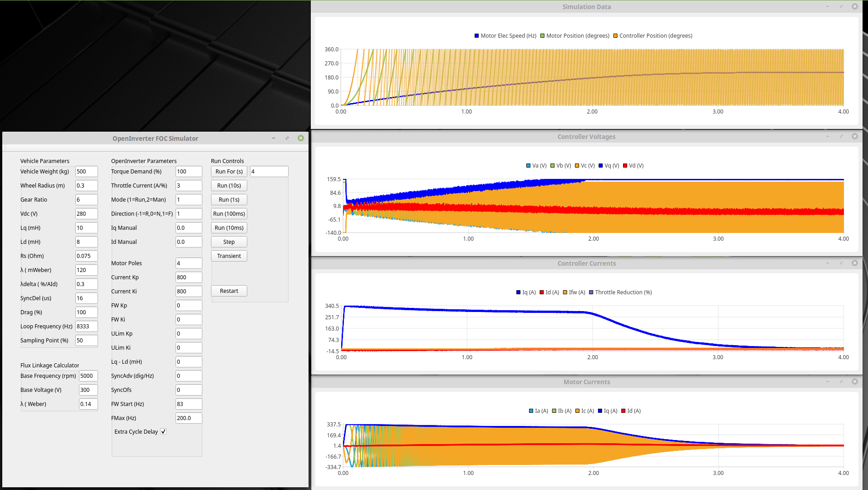The height and width of the screenshot is (490, 868).
Task: Maximize the Controller Currents window
Action: pyautogui.click(x=841, y=263)
